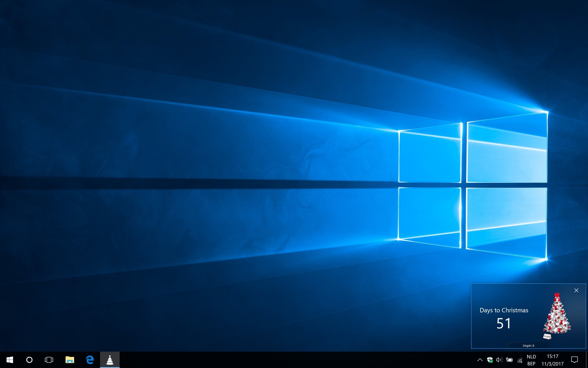The height and width of the screenshot is (368, 588).
Task: Click Show desktop strip at the taskbar edge
Action: pyautogui.click(x=587, y=360)
